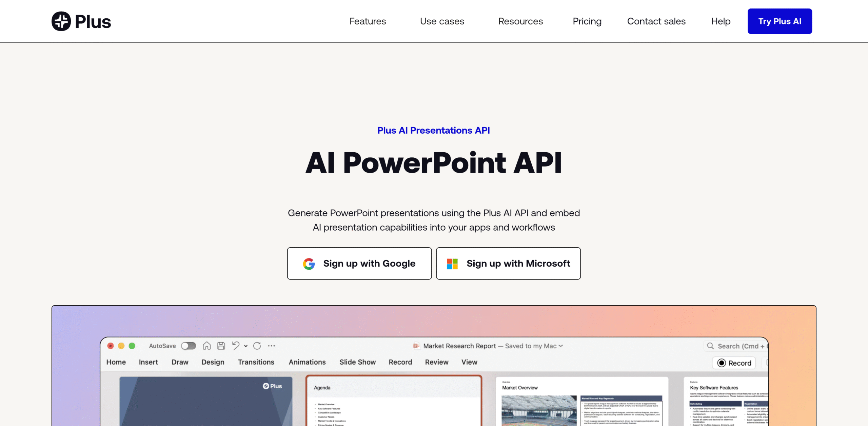Click the Google logo on the signup button
The height and width of the screenshot is (426, 868).
(x=308, y=264)
